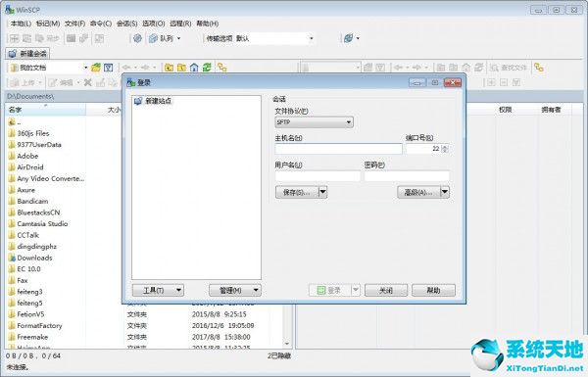Click the 360js Files folder icon
Image resolution: width=588 pixels, height=377 pixels.
[12, 133]
